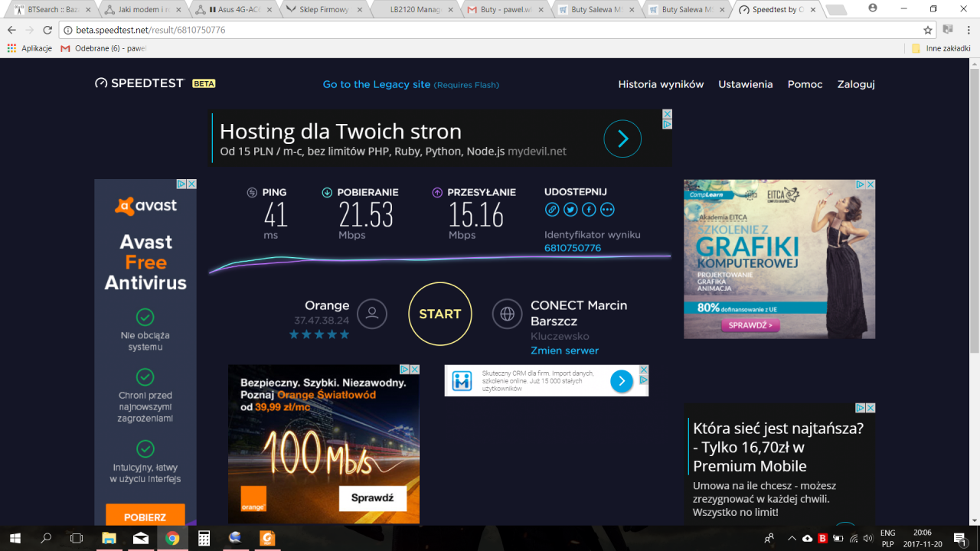Viewport: 980px width, 551px height.
Task: Click the network Wi-Fi tray icon
Action: (854, 538)
